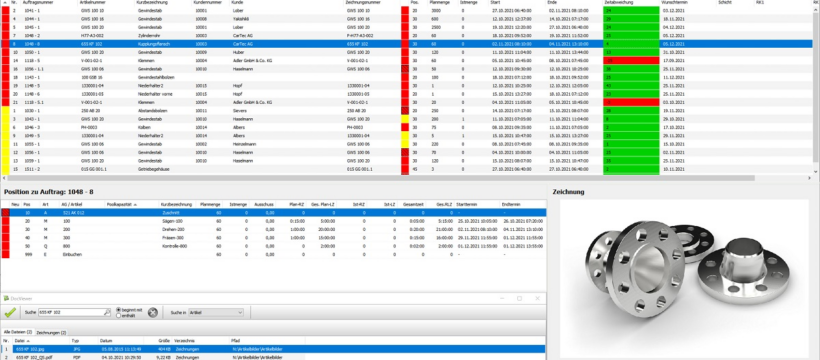Screen dimensions: 820x360
Task: Switch to the 'Zeichnungen (2)' tab
Action: tap(51, 332)
